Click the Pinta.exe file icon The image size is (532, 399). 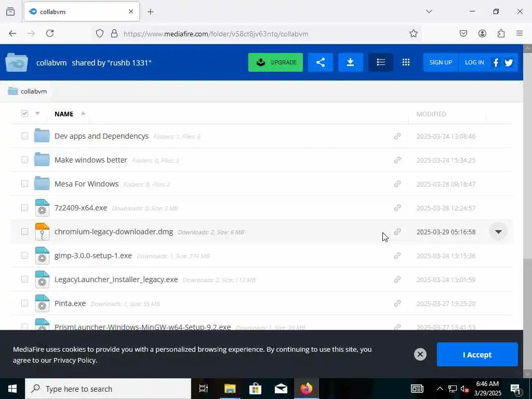[42, 303]
